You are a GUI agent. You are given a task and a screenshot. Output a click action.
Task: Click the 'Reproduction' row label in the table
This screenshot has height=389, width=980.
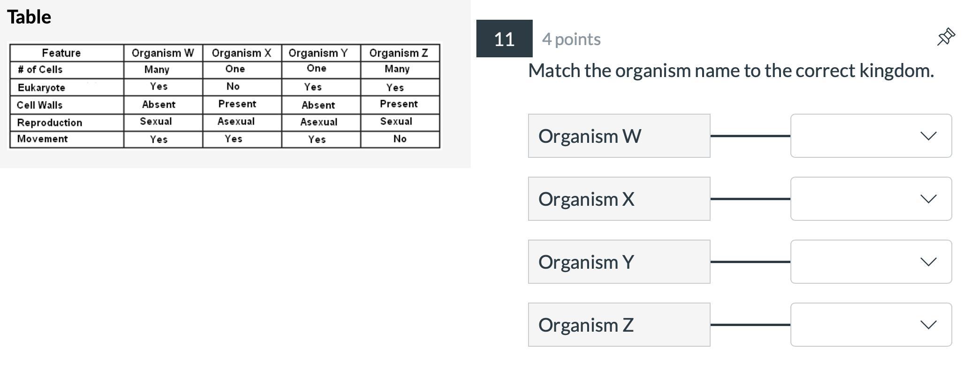50,122
